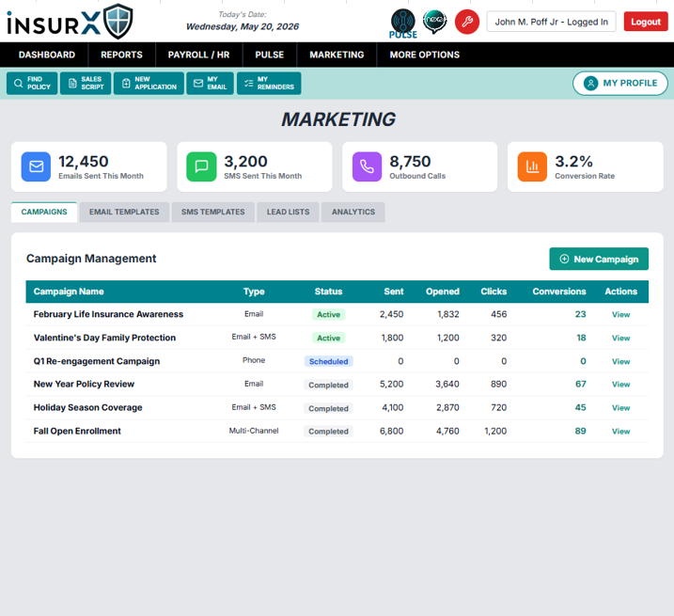This screenshot has width=674, height=616.
Task: Click the 67 conversions value
Action: pyautogui.click(x=580, y=384)
